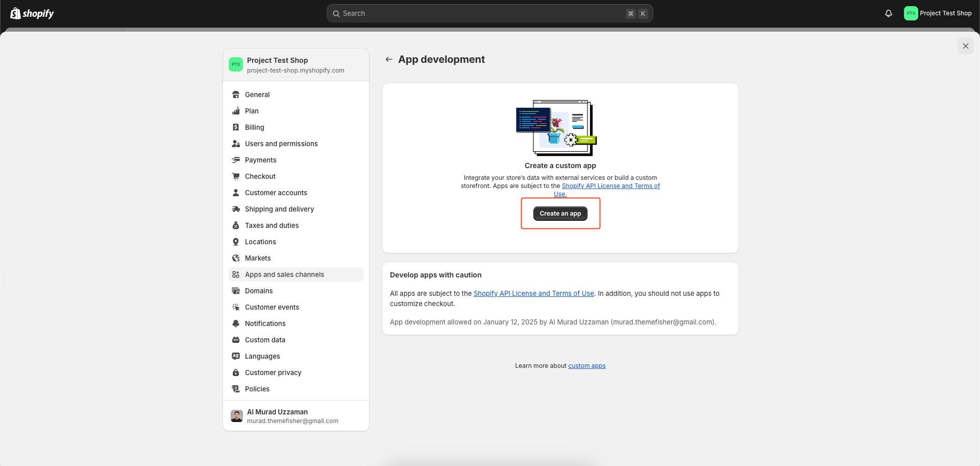Click the Domains window icon
The width and height of the screenshot is (980, 466).
236,291
